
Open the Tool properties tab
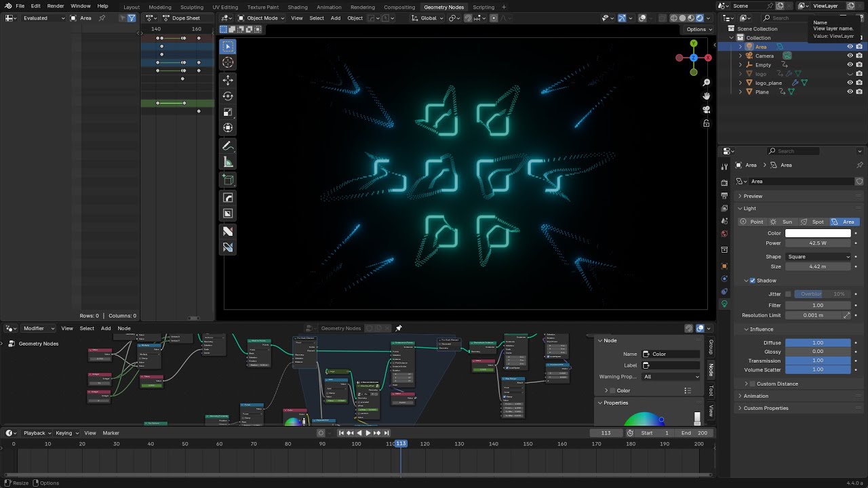[724, 166]
